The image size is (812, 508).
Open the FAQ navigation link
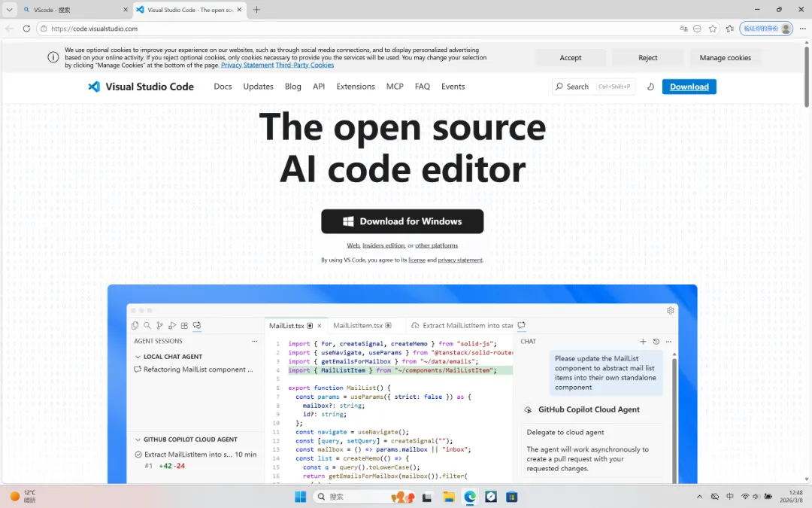(x=422, y=87)
